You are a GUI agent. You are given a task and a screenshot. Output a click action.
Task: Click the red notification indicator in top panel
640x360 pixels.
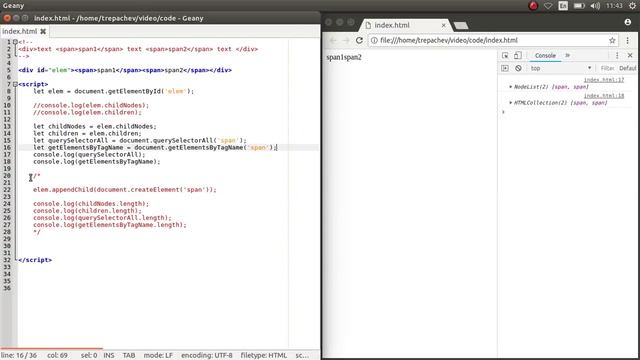click(533, 6)
